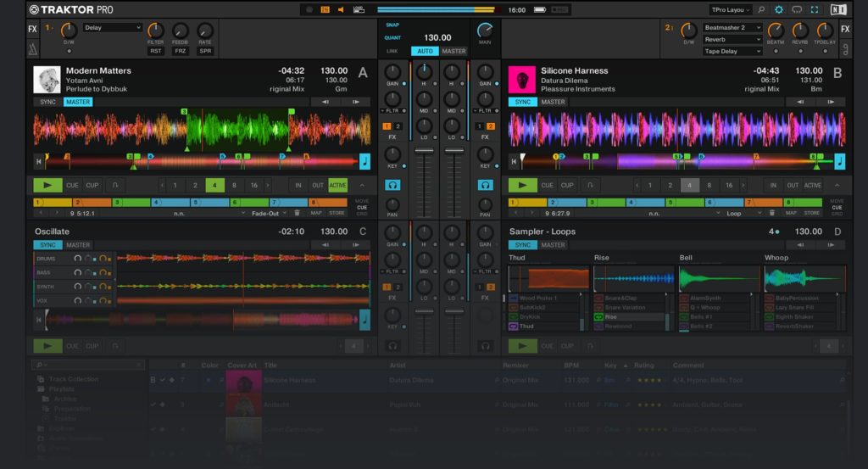This screenshot has width=868, height=469.
Task: Collapse Deck A advanced panel chevron
Action: tap(362, 185)
